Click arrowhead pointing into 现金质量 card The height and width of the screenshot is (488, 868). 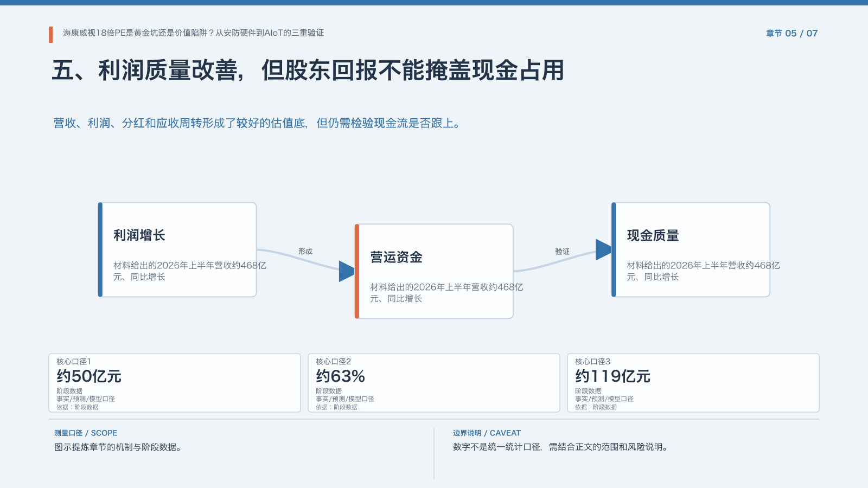tap(603, 249)
